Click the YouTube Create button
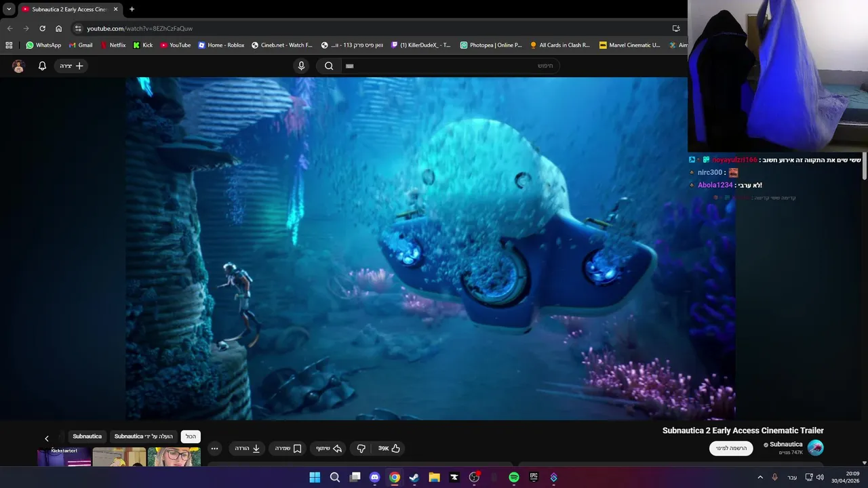The width and height of the screenshot is (868, 488). point(71,66)
